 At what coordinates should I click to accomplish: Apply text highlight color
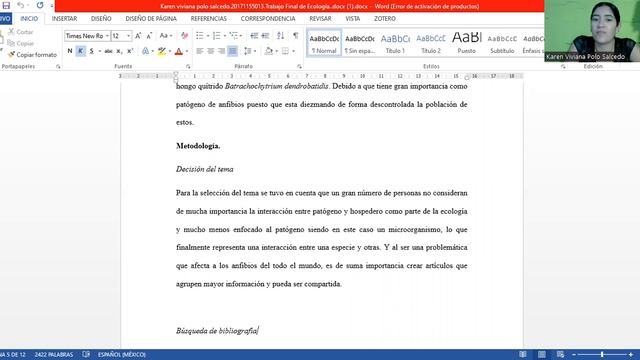pyautogui.click(x=162, y=51)
